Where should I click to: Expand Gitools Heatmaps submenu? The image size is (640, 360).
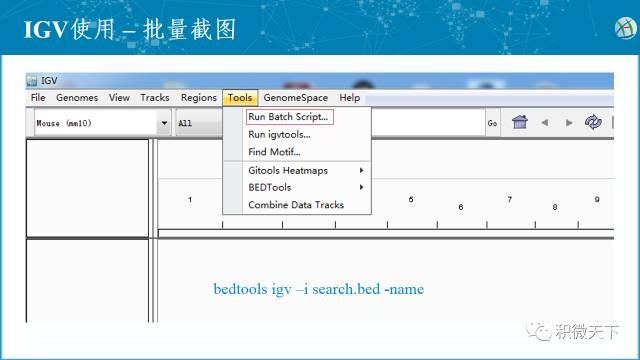297,171
